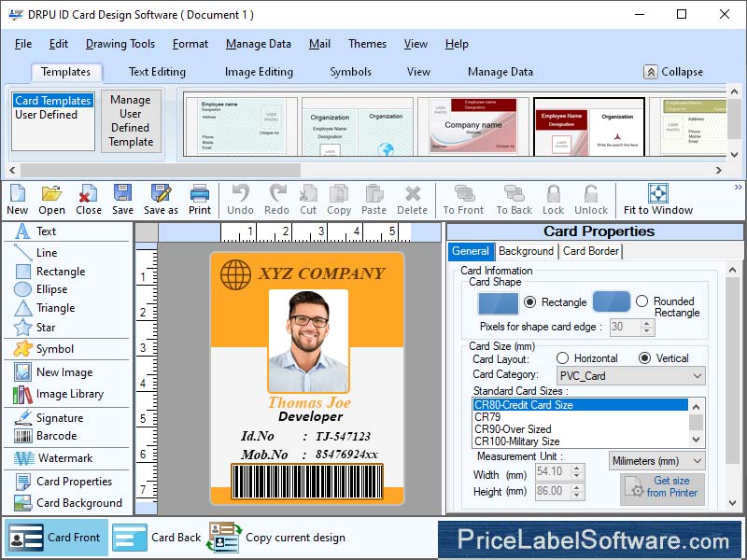Select Rectangle card shape radio button

(529, 301)
